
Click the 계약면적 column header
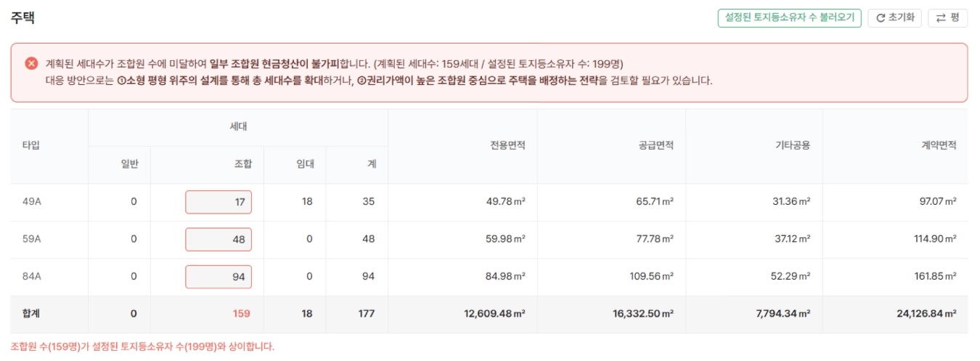point(939,145)
